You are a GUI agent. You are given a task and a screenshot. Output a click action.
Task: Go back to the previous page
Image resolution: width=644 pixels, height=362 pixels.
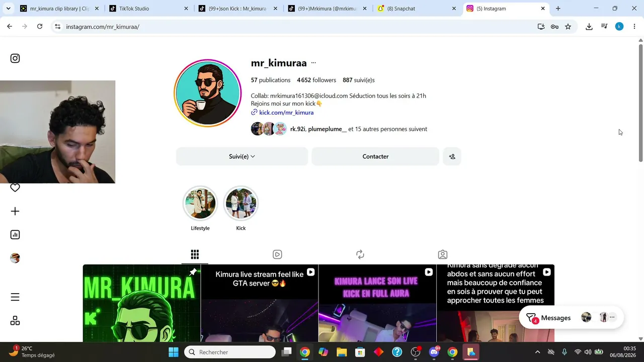click(x=10, y=27)
